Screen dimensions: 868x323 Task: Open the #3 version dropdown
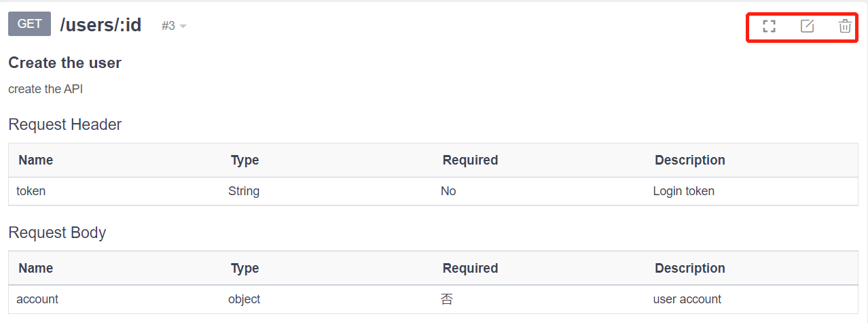(174, 26)
